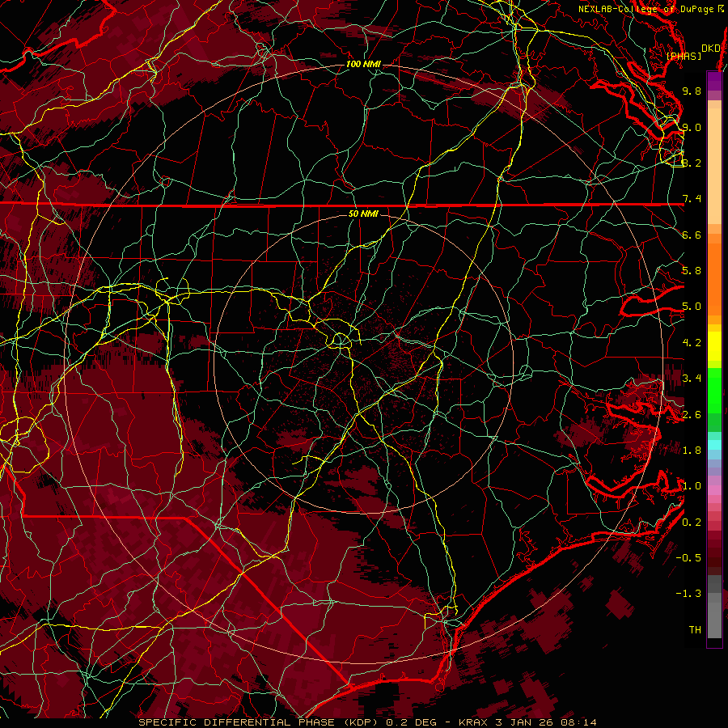This screenshot has width=728, height=728.
Task: Click the KRAX station ID in the caption
Action: click(x=473, y=722)
